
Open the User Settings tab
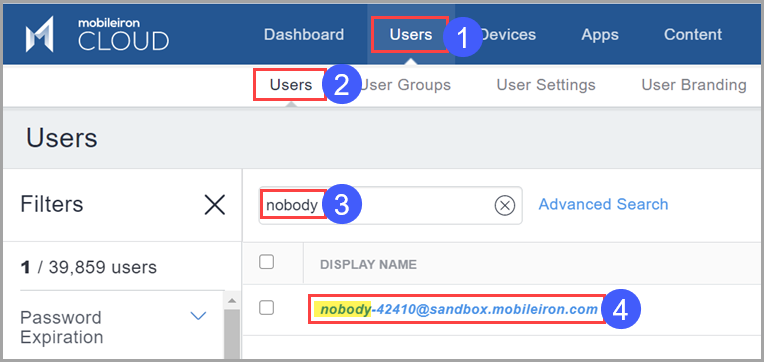click(x=546, y=85)
